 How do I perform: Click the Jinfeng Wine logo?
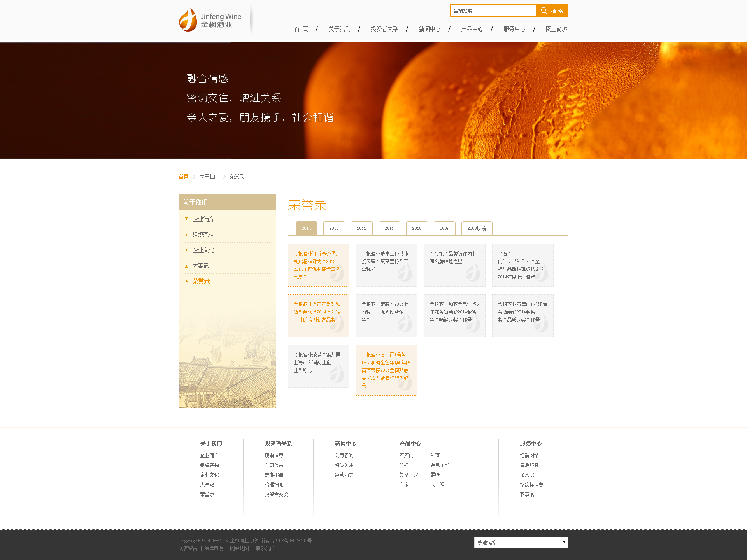[210, 20]
